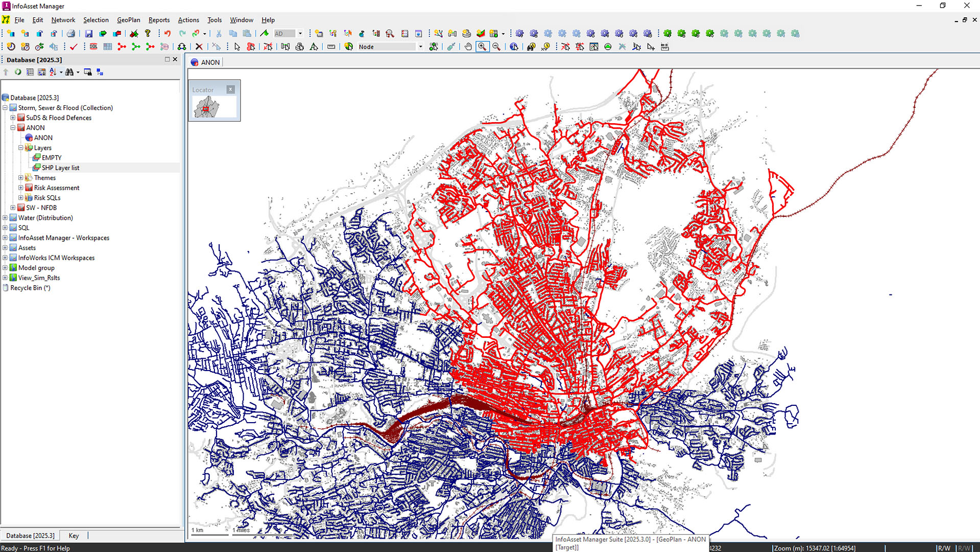Open the Network menu
The width and height of the screenshot is (980, 552).
63,20
